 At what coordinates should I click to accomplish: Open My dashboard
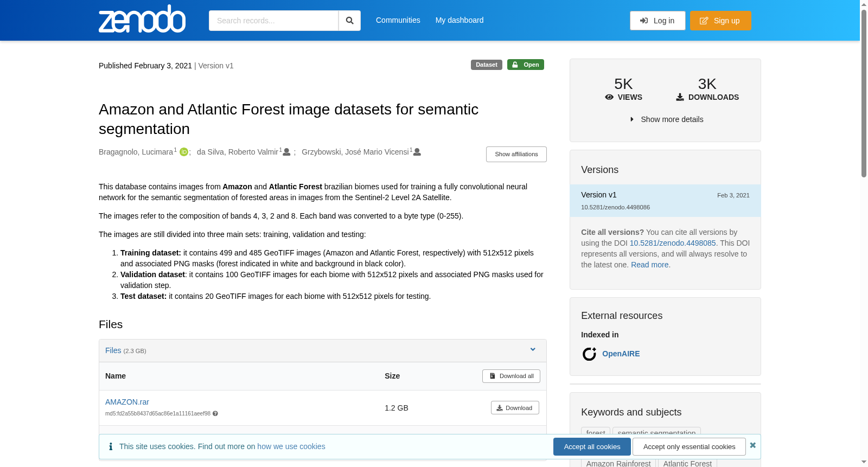click(x=459, y=20)
